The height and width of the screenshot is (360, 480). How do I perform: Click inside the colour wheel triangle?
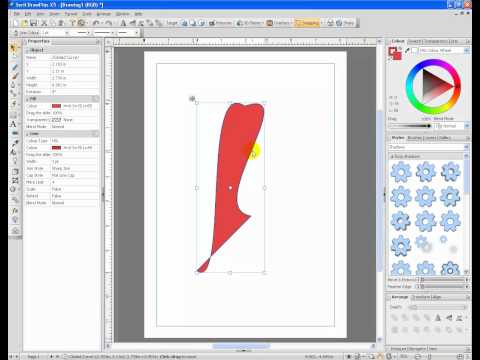point(435,87)
